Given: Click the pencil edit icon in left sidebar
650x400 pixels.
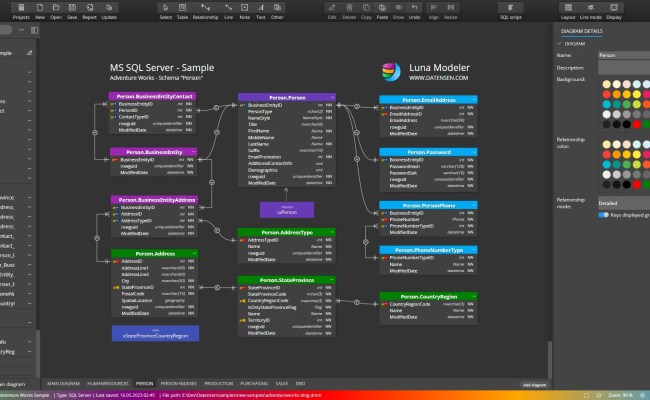Looking at the screenshot, I should point(29,53).
